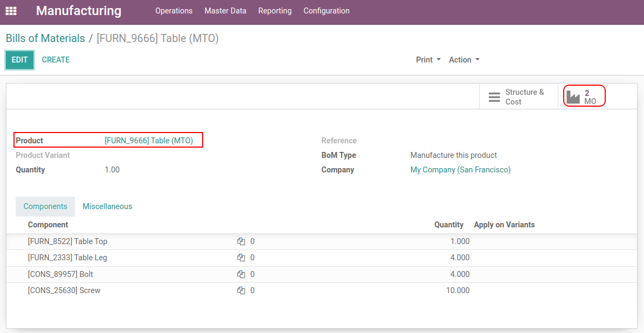Expand the Action dropdown
Viewport: 644px width, 333px height.
(x=464, y=60)
